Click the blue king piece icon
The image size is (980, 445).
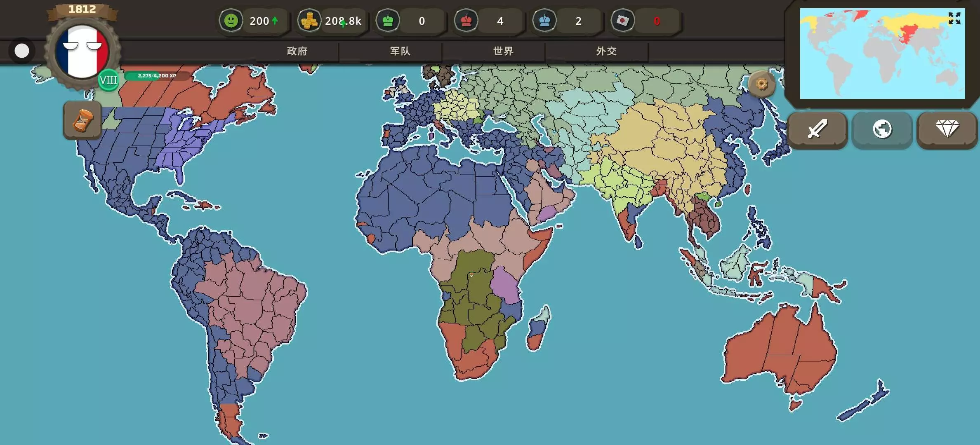coord(544,21)
